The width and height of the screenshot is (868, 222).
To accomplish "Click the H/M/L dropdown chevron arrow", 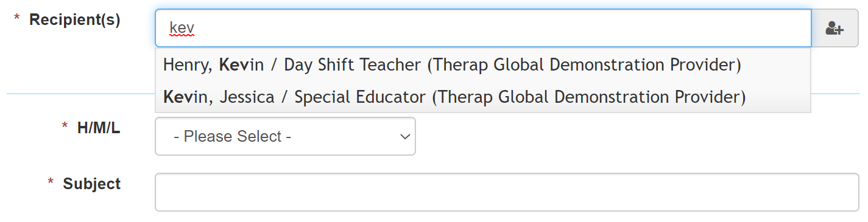I will (404, 137).
